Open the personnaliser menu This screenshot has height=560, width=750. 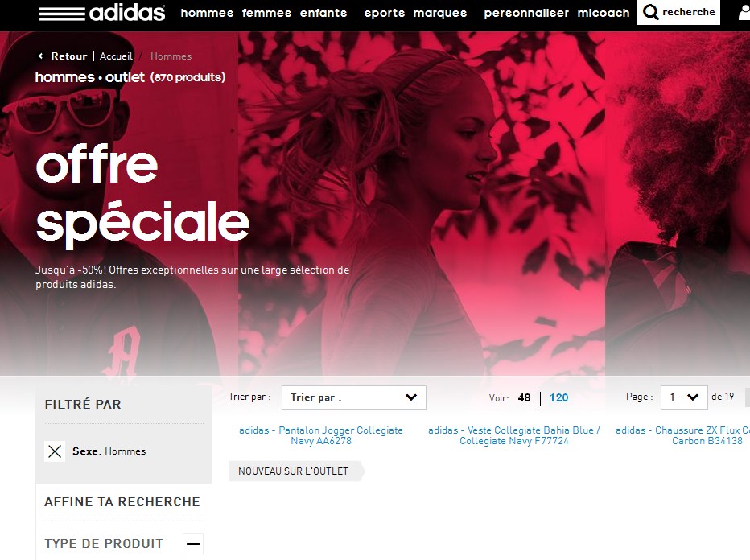(x=526, y=13)
